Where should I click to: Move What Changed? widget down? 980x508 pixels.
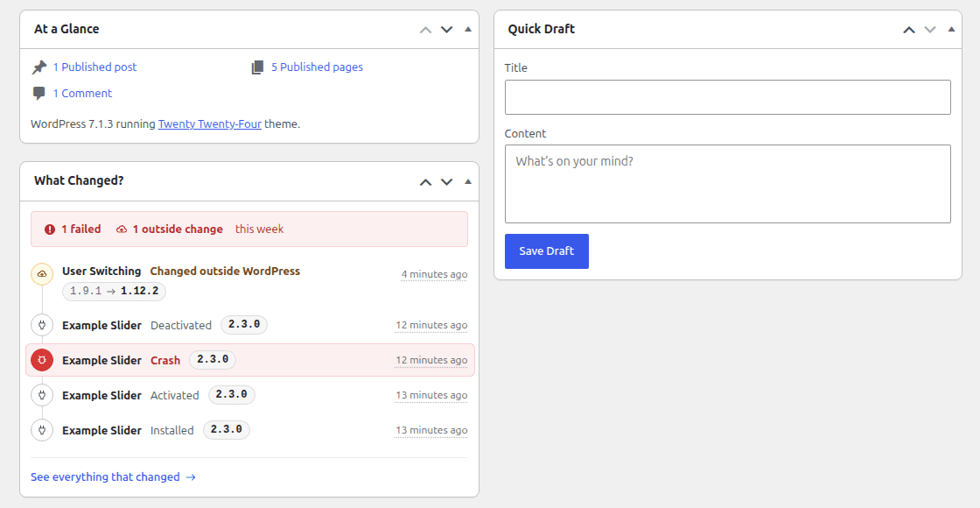click(446, 182)
